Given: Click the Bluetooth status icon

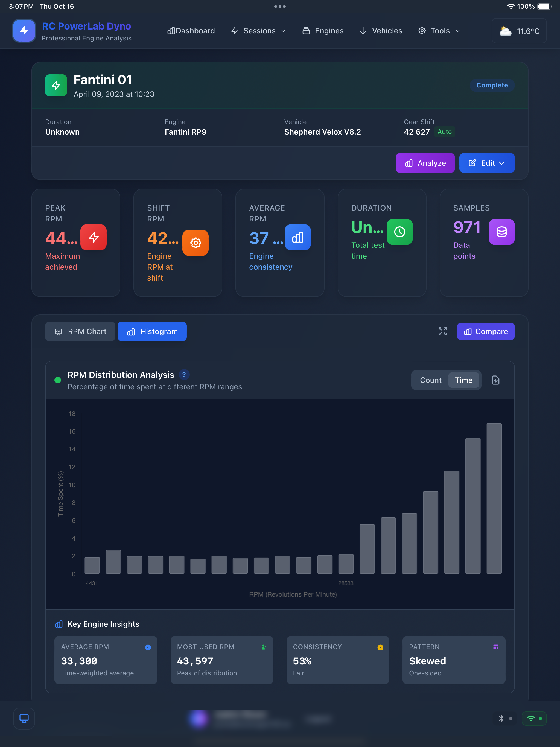Looking at the screenshot, I should pyautogui.click(x=501, y=719).
